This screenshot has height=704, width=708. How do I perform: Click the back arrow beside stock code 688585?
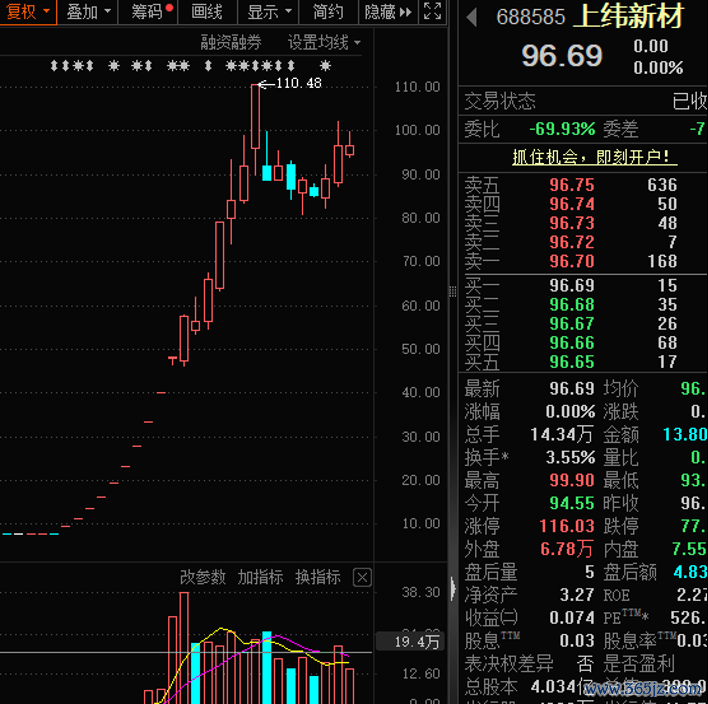473,18
